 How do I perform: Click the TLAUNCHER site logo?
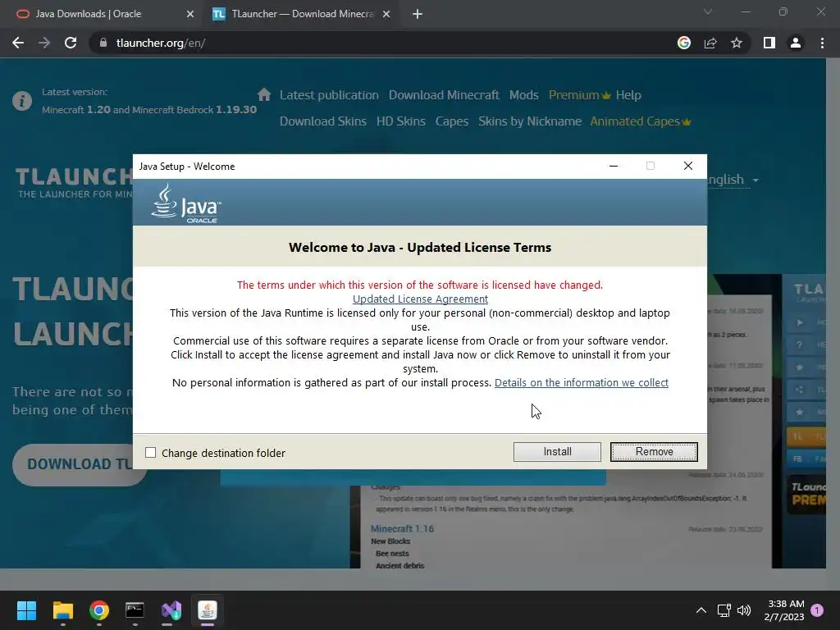coord(74,182)
